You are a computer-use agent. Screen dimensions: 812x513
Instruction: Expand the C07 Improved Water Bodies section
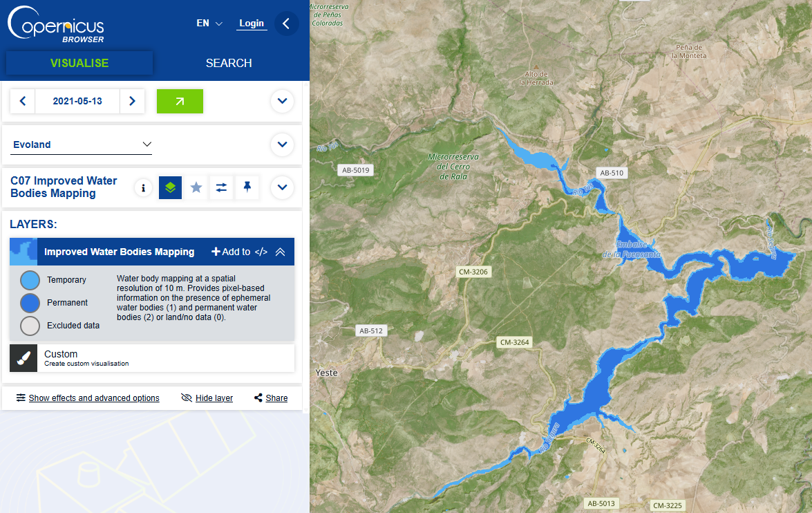(282, 187)
